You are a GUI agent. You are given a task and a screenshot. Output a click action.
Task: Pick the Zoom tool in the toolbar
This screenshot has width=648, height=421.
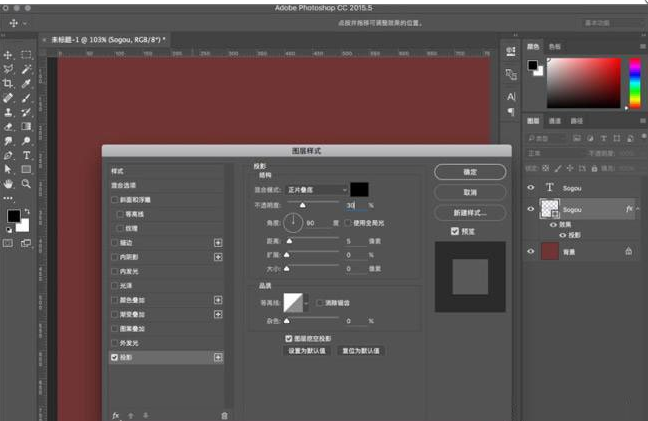click(27, 184)
